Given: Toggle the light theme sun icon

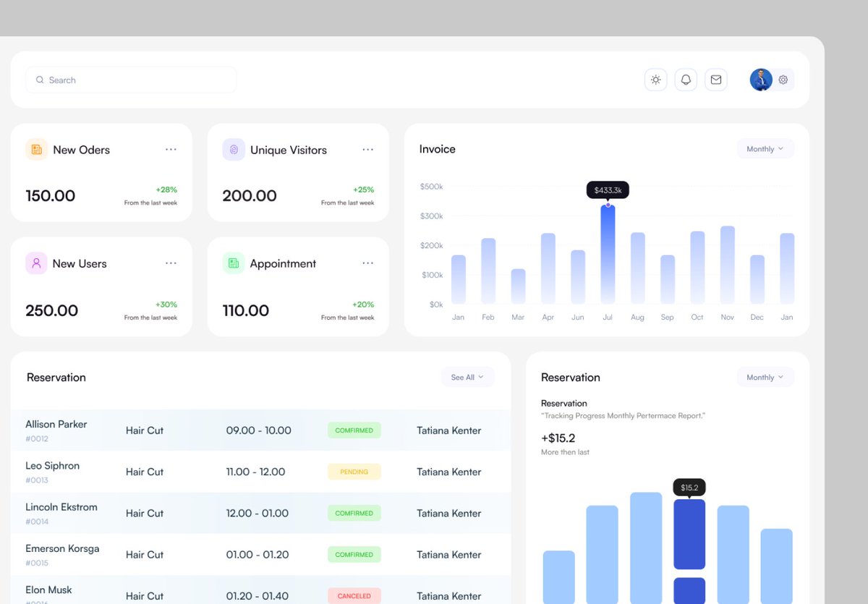Looking at the screenshot, I should click(x=655, y=80).
